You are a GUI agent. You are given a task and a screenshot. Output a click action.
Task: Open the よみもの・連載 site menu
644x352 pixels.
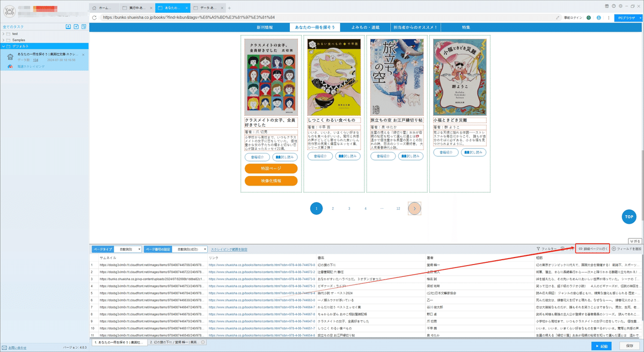(366, 27)
